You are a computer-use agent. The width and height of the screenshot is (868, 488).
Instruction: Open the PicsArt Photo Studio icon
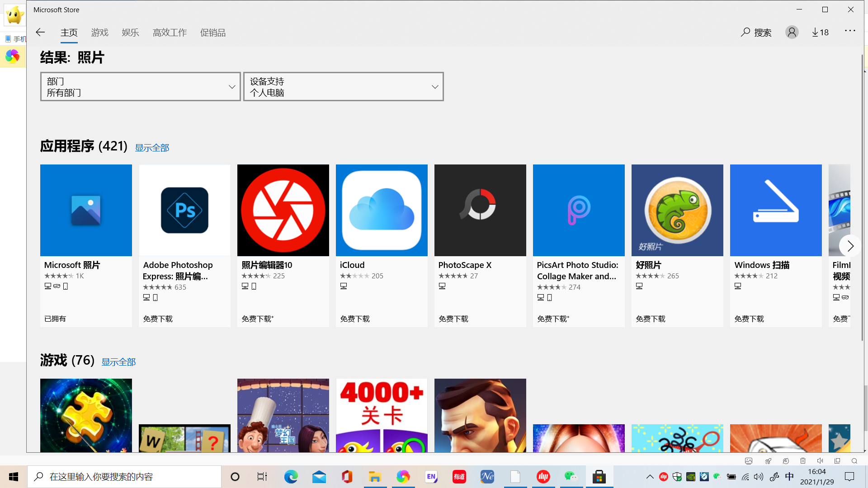tap(579, 210)
